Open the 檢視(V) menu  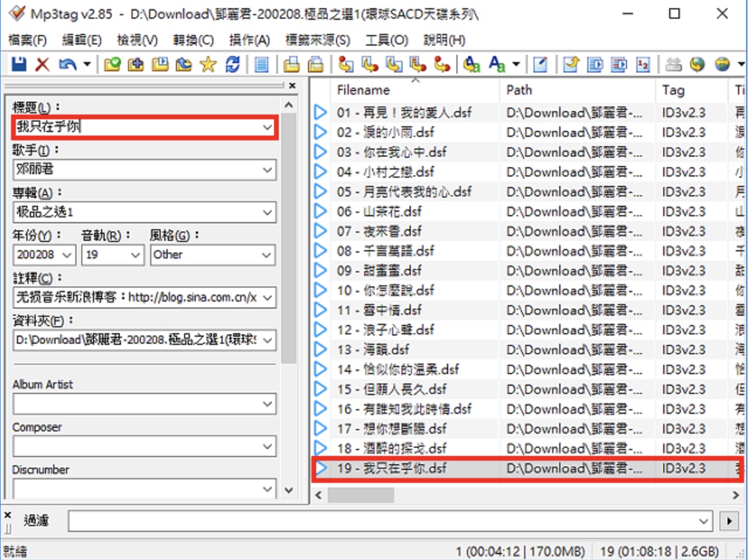[137, 40]
